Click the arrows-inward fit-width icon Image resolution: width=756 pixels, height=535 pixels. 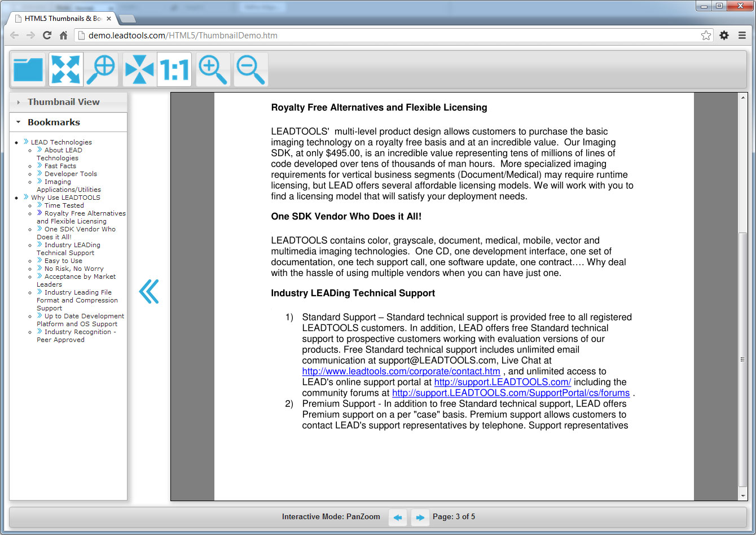coord(139,69)
